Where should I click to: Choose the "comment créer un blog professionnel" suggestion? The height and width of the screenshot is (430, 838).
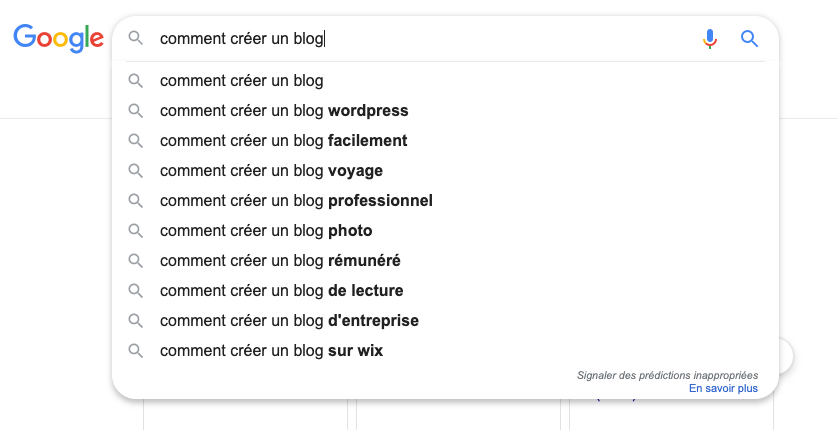tap(296, 201)
